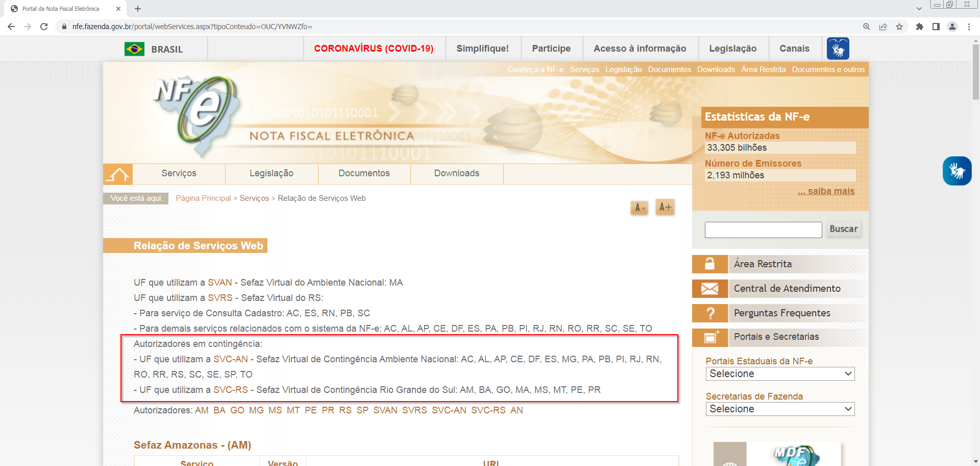Open Canais in government bar
This screenshot has height=466, width=980.
[x=794, y=49]
